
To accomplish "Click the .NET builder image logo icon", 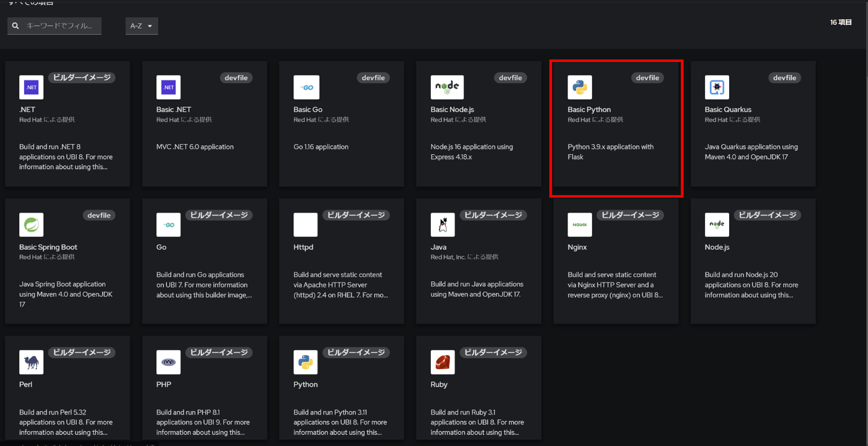I will click(31, 87).
